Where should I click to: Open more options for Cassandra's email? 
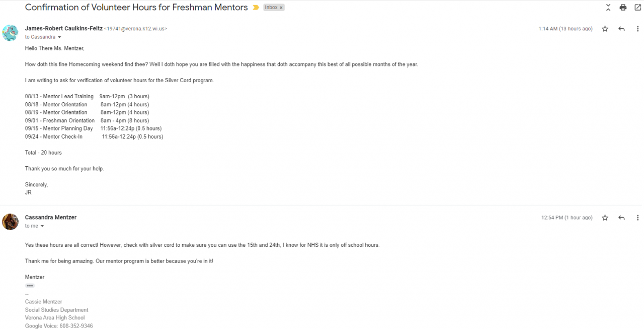[637, 218]
